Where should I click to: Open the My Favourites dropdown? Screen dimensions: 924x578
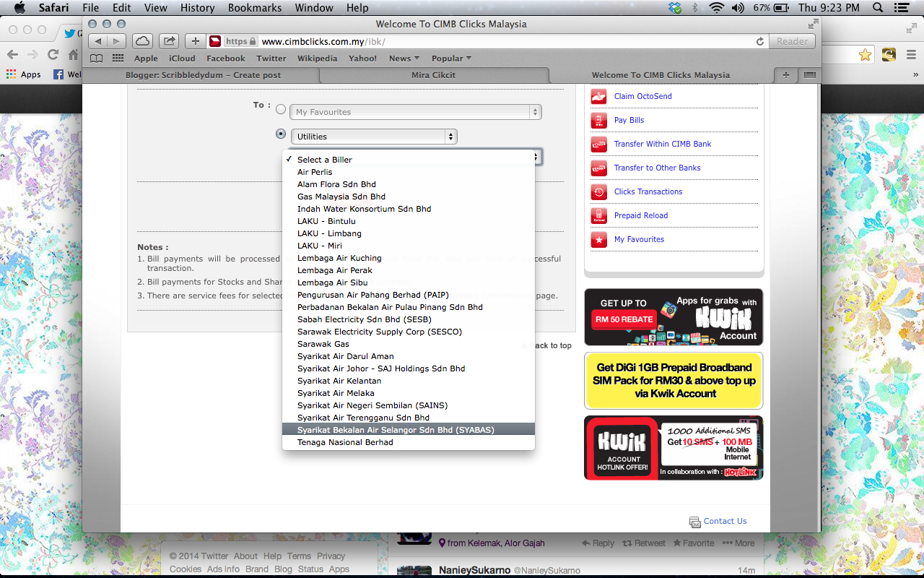(x=416, y=112)
